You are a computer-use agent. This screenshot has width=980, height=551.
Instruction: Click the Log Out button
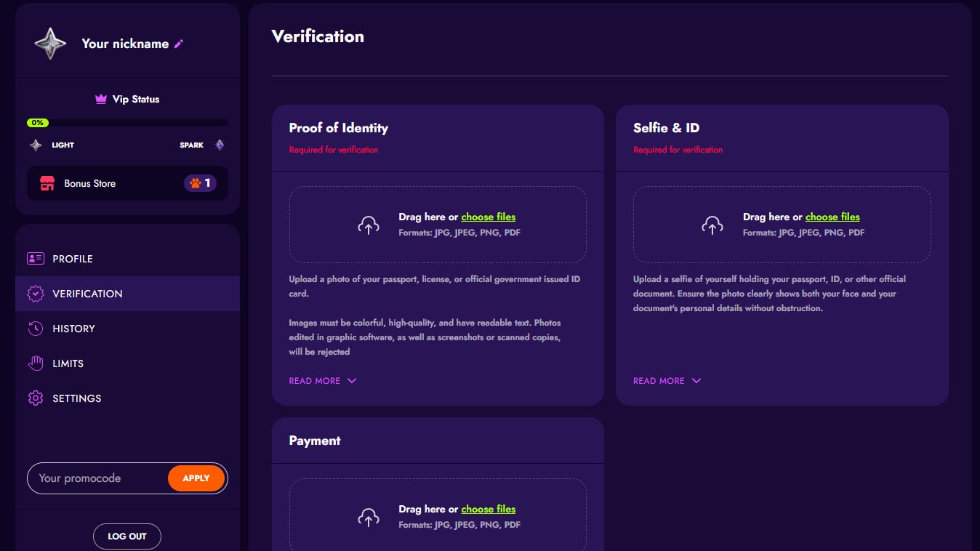click(x=127, y=536)
